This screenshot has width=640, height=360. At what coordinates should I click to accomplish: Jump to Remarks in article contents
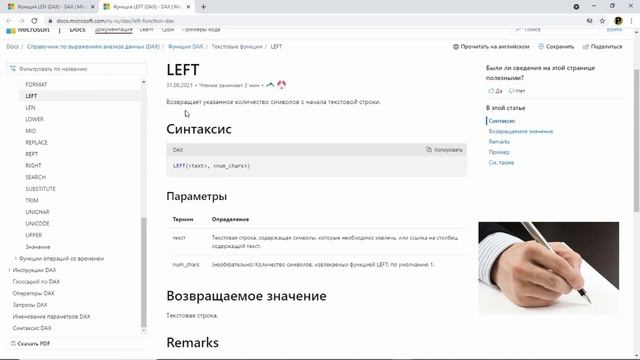[x=499, y=142]
